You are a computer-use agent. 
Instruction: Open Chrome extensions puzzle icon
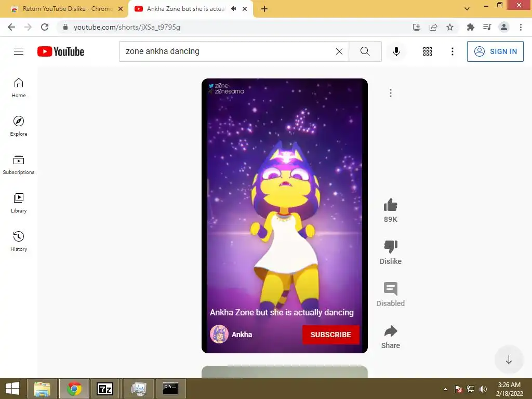click(x=470, y=27)
